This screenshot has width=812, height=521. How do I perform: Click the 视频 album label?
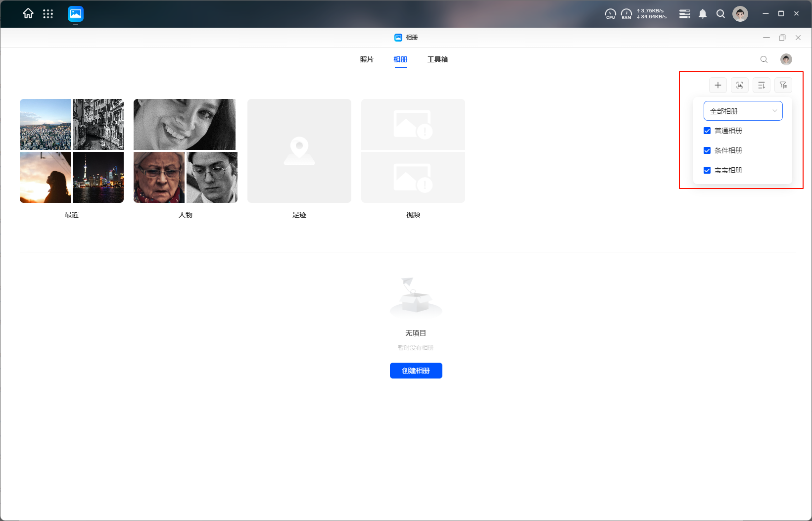(x=413, y=215)
